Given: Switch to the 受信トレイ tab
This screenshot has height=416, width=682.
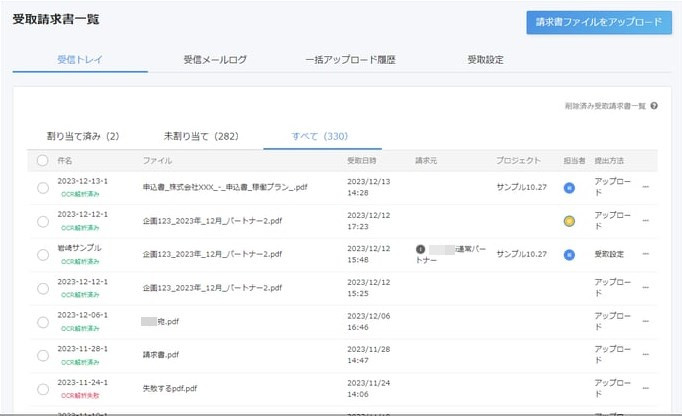Looking at the screenshot, I should pyautogui.click(x=80, y=60).
